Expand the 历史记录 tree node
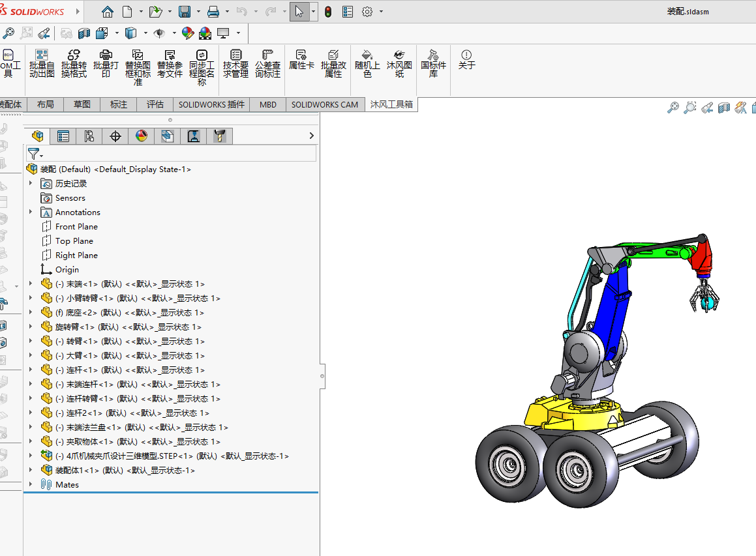756x556 pixels. pyautogui.click(x=31, y=184)
